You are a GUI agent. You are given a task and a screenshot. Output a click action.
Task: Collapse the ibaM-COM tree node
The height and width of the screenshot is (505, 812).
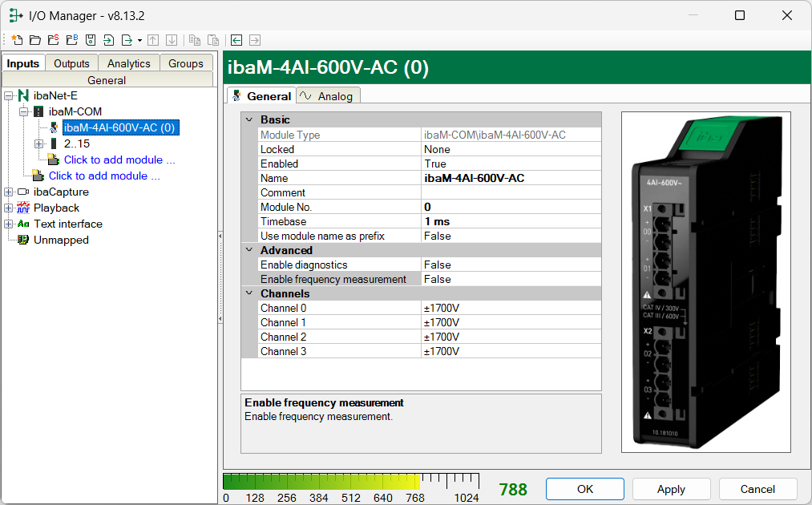pyautogui.click(x=24, y=112)
